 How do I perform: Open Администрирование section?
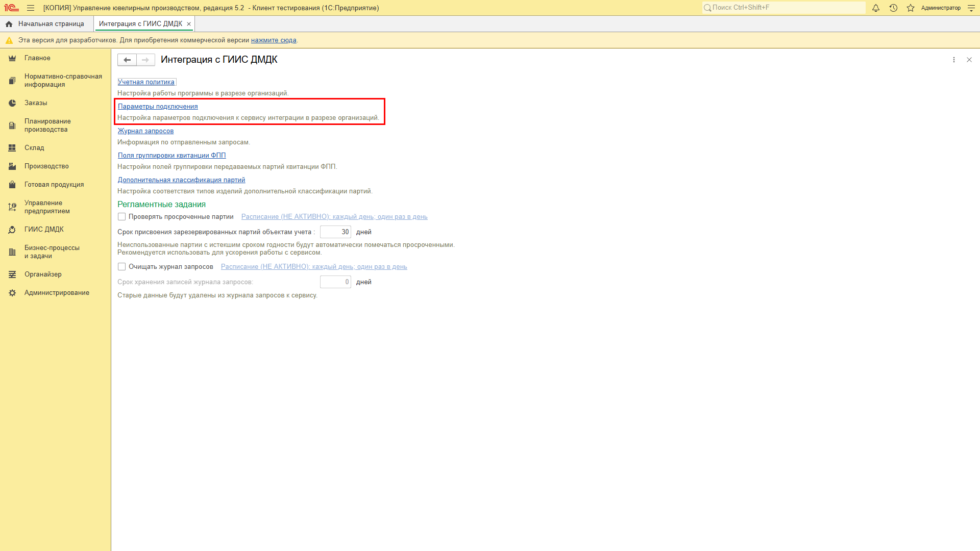[57, 293]
